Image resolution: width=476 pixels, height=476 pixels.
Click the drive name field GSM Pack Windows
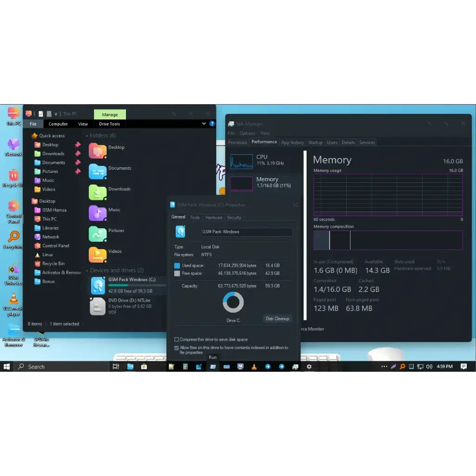tap(246, 232)
